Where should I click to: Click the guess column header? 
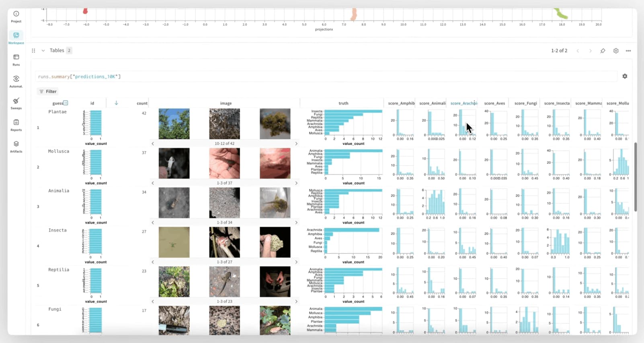(x=57, y=103)
